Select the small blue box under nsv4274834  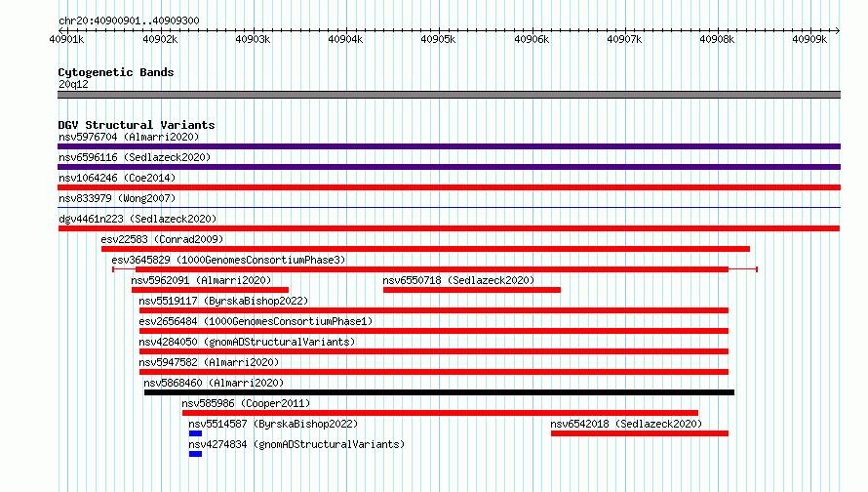195,454
